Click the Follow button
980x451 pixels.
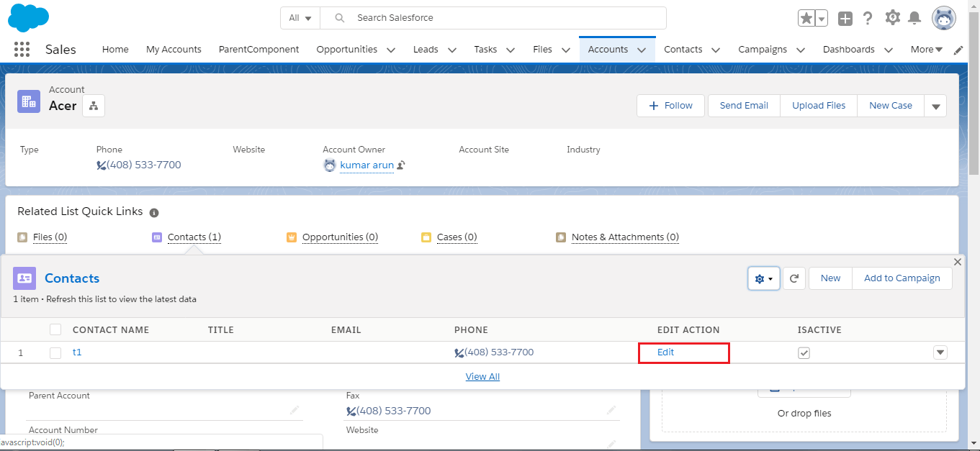coord(670,106)
